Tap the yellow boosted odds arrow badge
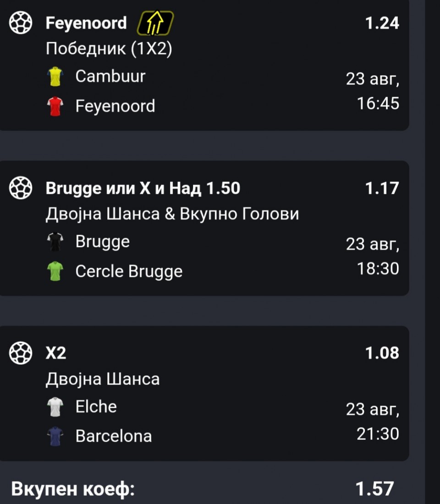 coord(155,23)
